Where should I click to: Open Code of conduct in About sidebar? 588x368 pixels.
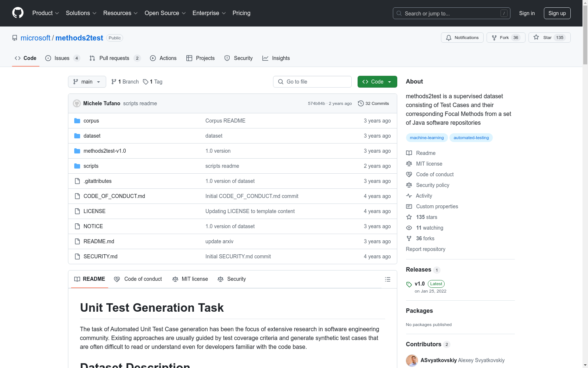click(x=430, y=174)
